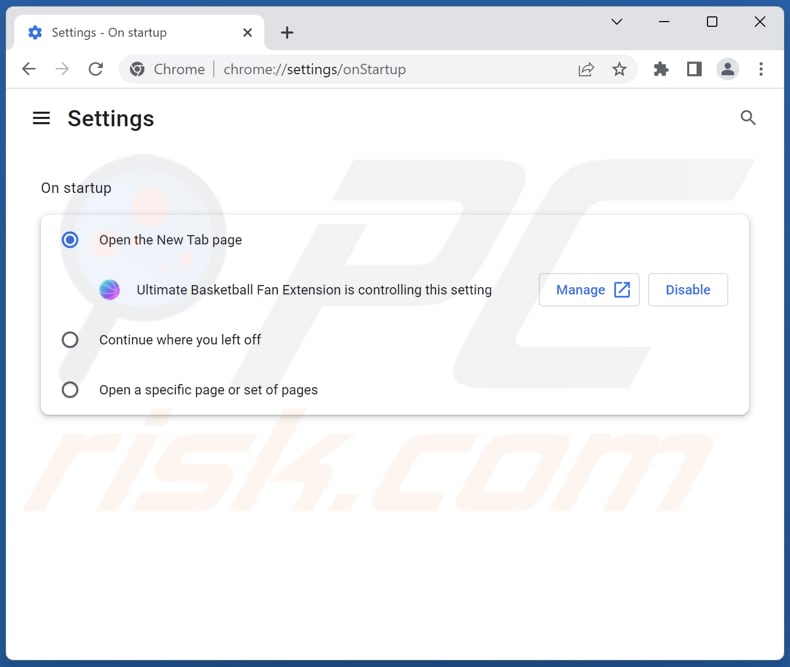Screen dimensions: 790x667
Task: Reload the settings page
Action: pos(96,69)
